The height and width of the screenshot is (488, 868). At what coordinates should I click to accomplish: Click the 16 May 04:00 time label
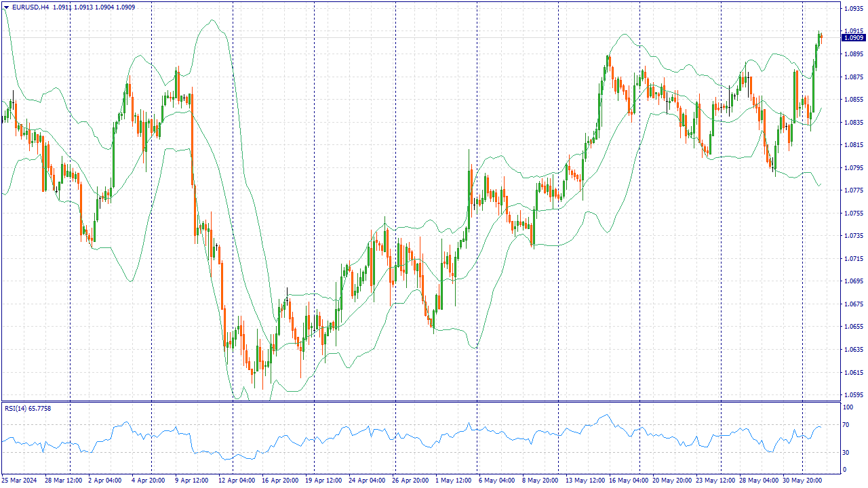[629, 481]
